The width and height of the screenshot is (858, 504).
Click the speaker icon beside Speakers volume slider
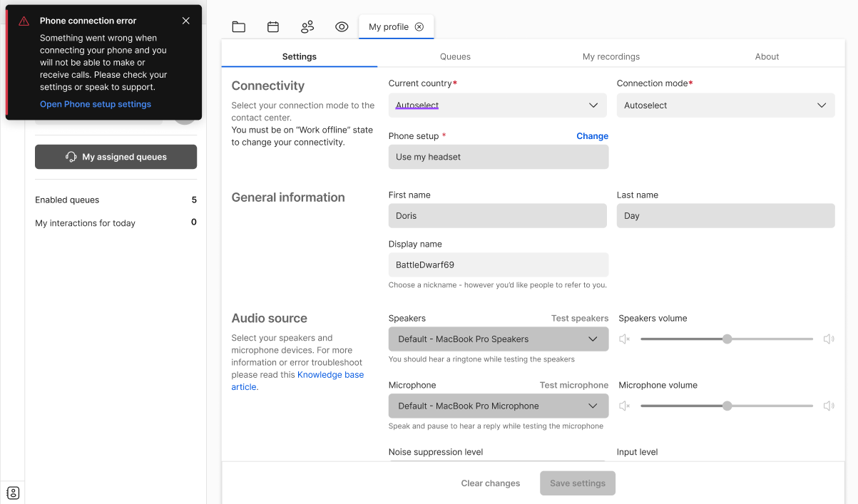(625, 339)
